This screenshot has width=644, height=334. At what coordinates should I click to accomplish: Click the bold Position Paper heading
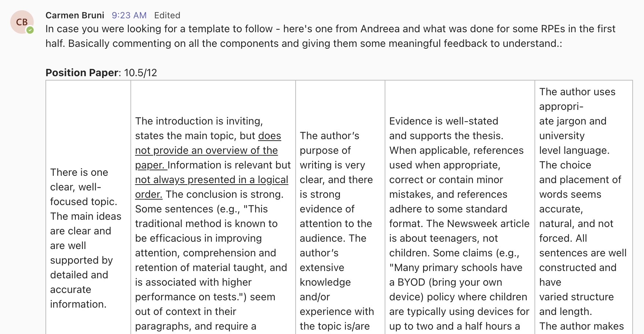coord(82,73)
